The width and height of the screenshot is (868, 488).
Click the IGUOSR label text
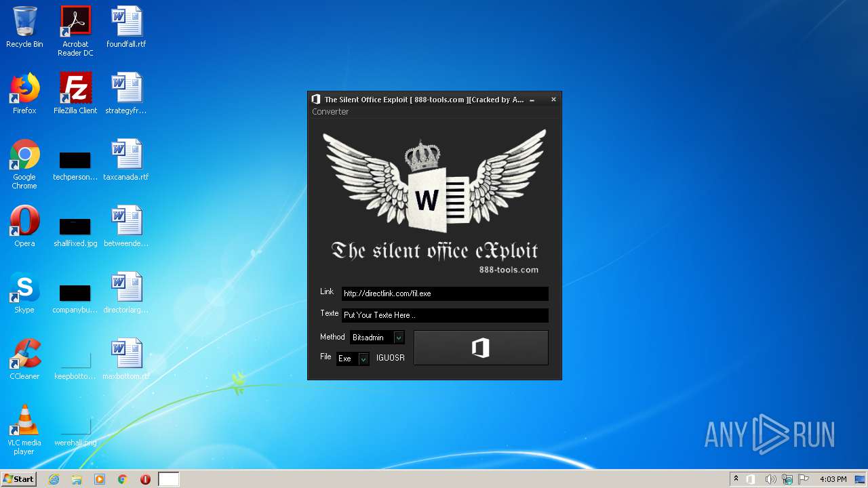pos(391,358)
